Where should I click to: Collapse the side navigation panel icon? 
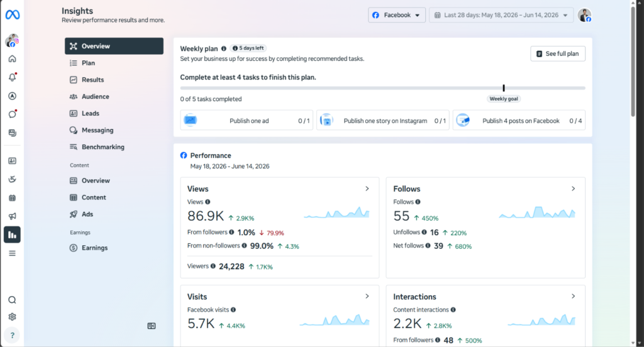coord(152,326)
